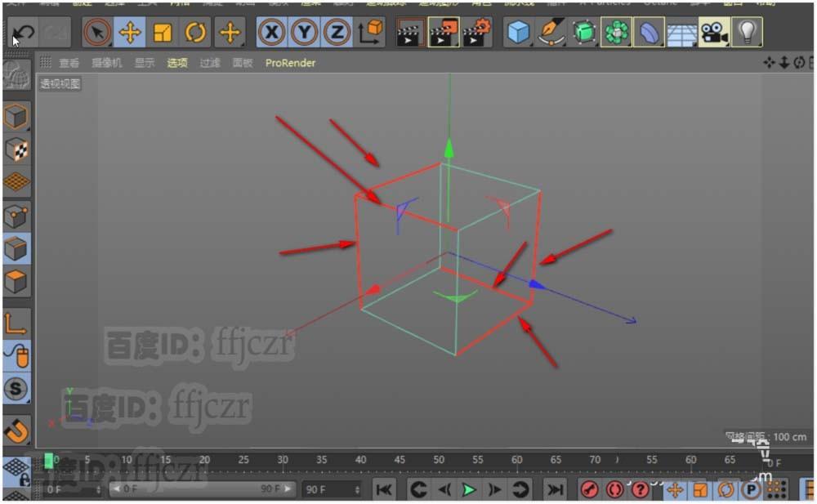
Task: Open the Pen spline tool
Action: [549, 31]
